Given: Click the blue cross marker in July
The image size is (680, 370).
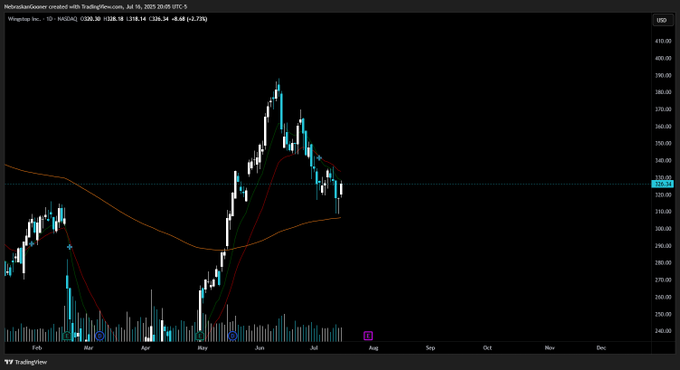Looking at the screenshot, I should (x=319, y=158).
